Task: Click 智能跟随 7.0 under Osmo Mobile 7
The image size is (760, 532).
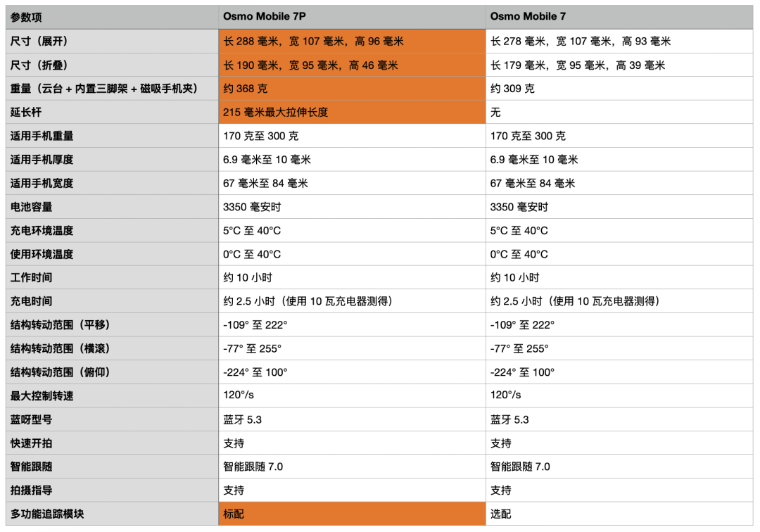Action: (x=619, y=467)
